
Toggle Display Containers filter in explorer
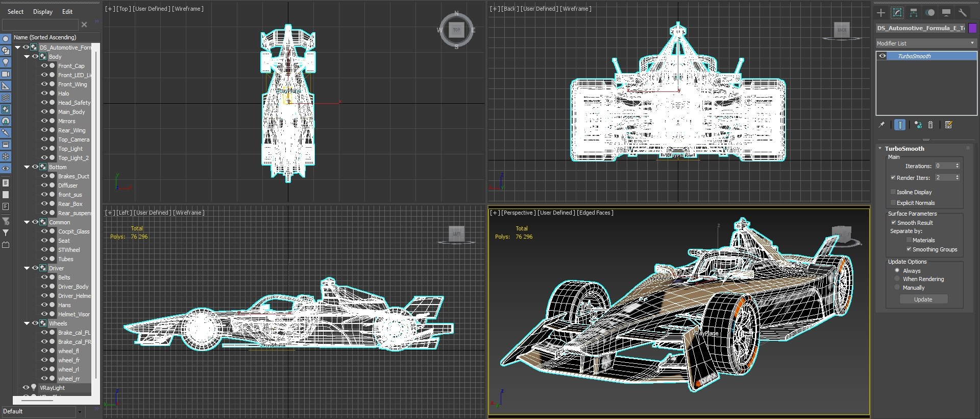(x=6, y=145)
